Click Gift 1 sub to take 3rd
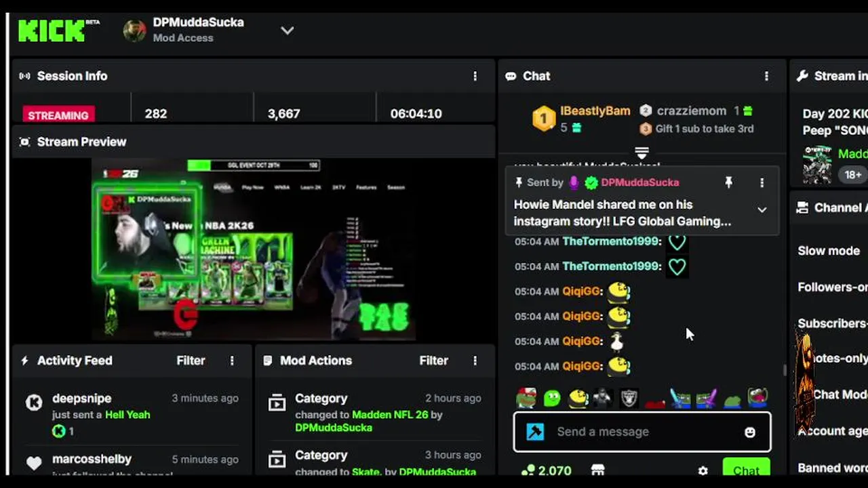This screenshot has width=868, height=488. [x=705, y=129]
